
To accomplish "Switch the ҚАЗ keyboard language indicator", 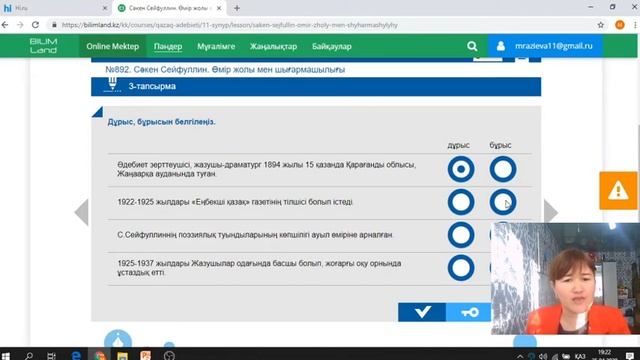I will 580,356.
